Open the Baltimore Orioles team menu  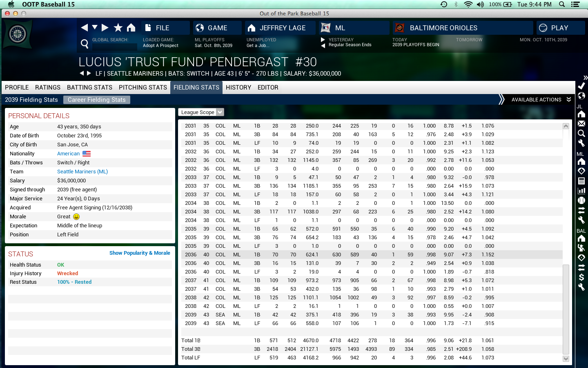(x=463, y=28)
